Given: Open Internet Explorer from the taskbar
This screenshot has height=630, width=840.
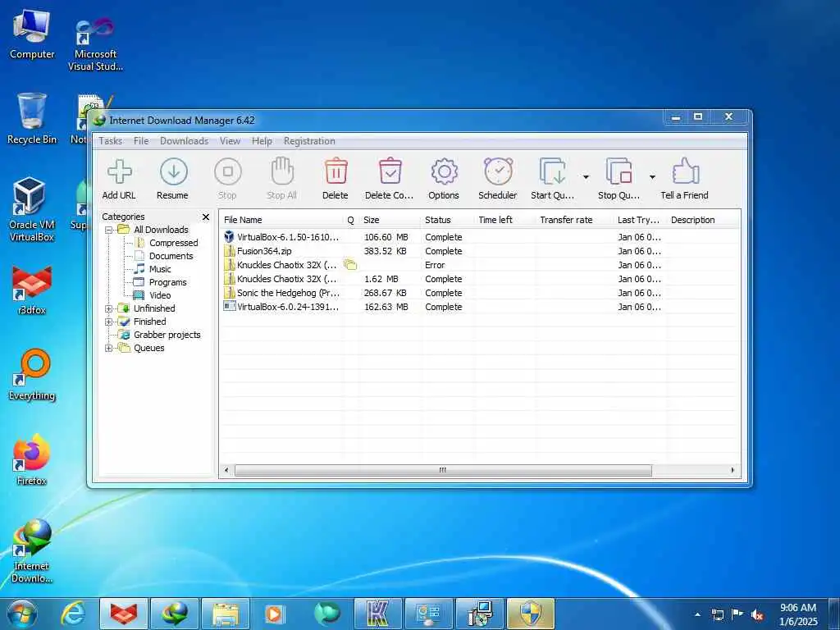Looking at the screenshot, I should pyautogui.click(x=73, y=614).
